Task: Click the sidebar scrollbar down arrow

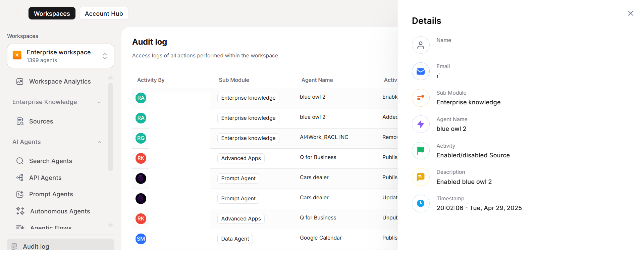Action: [110, 225]
